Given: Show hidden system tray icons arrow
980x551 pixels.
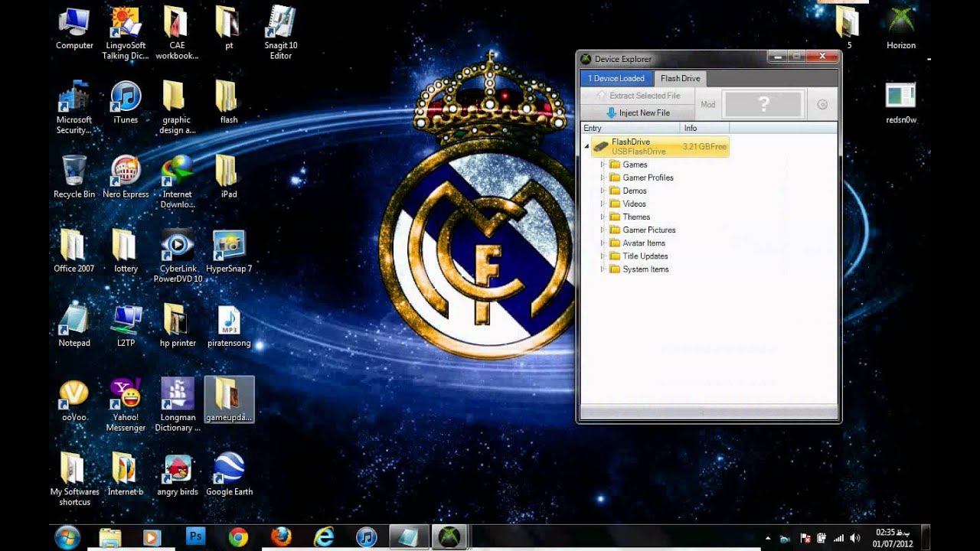Looking at the screenshot, I should pyautogui.click(x=768, y=538).
